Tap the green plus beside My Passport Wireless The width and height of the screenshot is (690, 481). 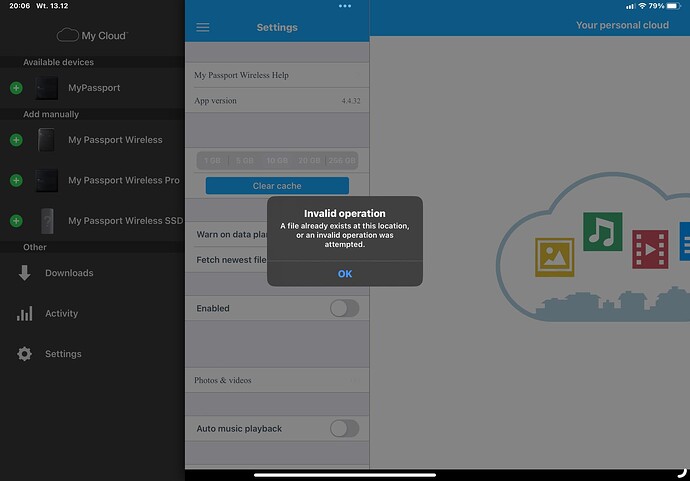[x=16, y=140]
